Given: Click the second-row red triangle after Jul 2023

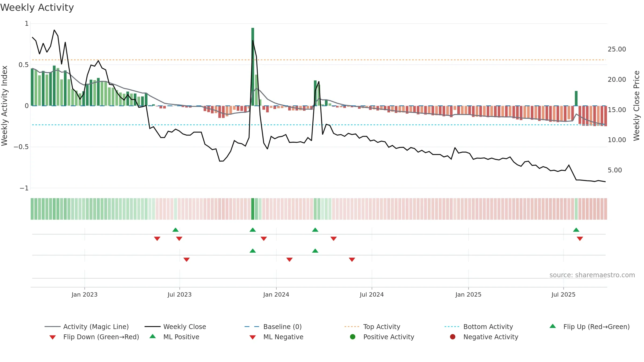Looking at the screenshot, I should pyautogui.click(x=186, y=260).
